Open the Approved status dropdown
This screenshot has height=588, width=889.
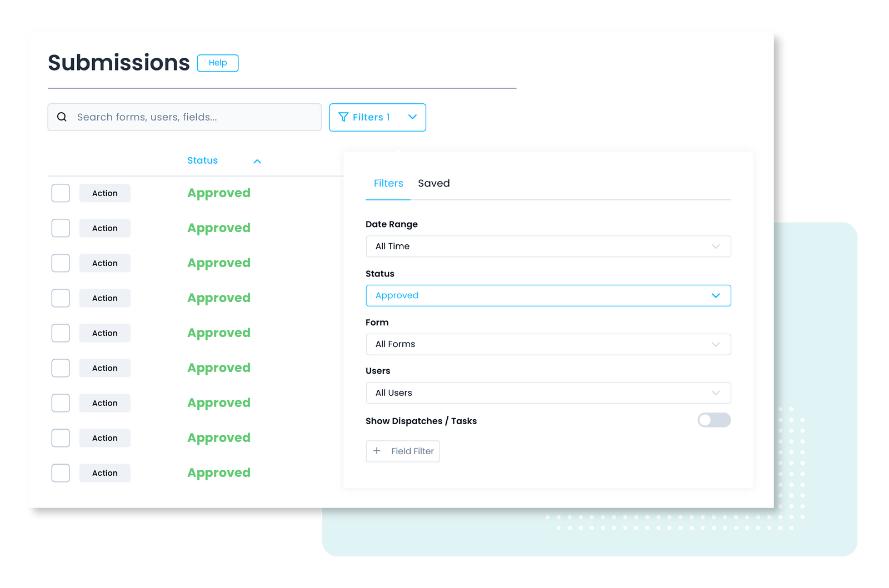tap(548, 295)
